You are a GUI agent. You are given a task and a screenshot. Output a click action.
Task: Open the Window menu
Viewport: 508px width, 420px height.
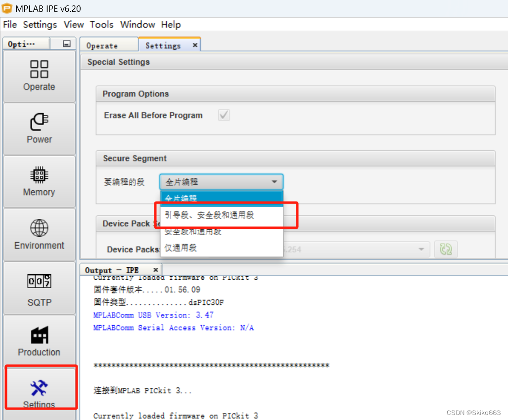coord(138,25)
